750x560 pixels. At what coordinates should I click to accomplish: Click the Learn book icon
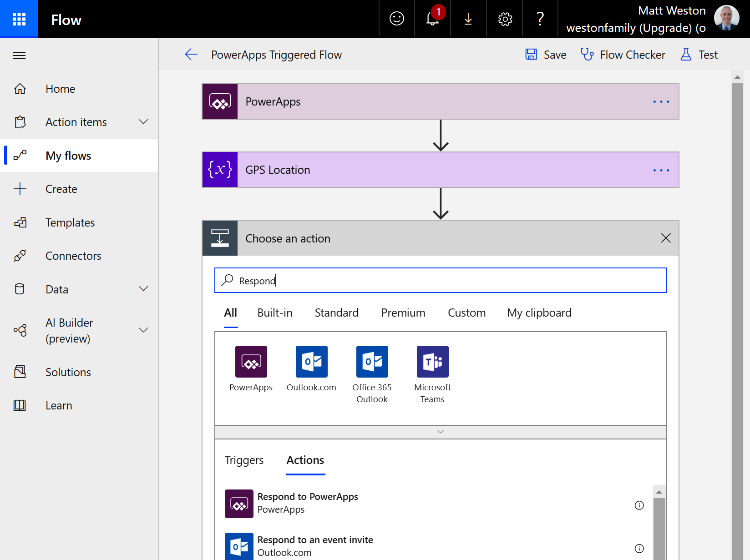click(x=20, y=405)
